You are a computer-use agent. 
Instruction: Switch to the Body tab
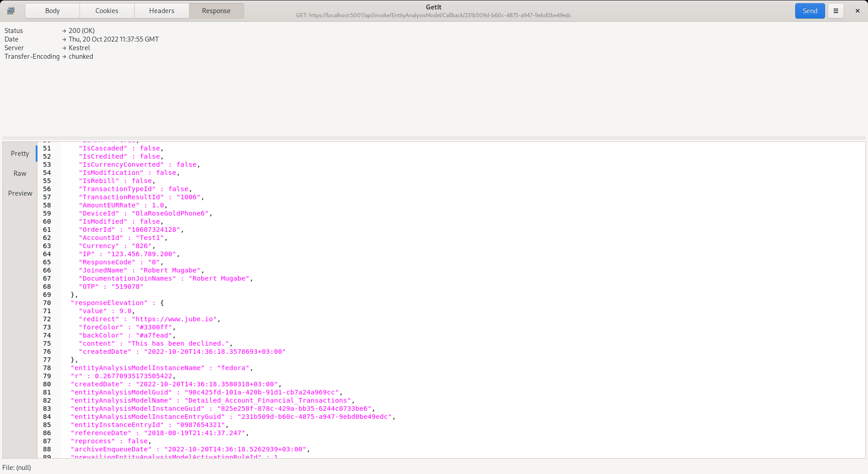[x=52, y=11]
